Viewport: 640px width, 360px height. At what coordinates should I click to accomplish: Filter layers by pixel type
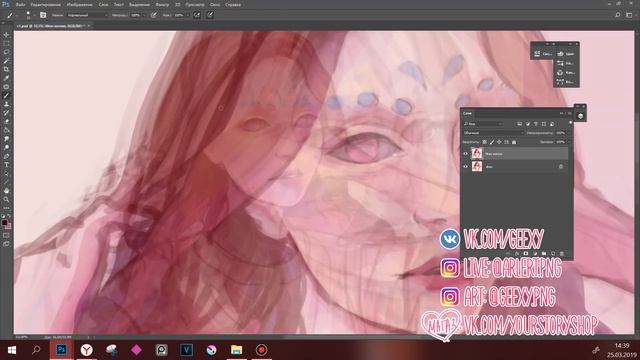[520, 124]
